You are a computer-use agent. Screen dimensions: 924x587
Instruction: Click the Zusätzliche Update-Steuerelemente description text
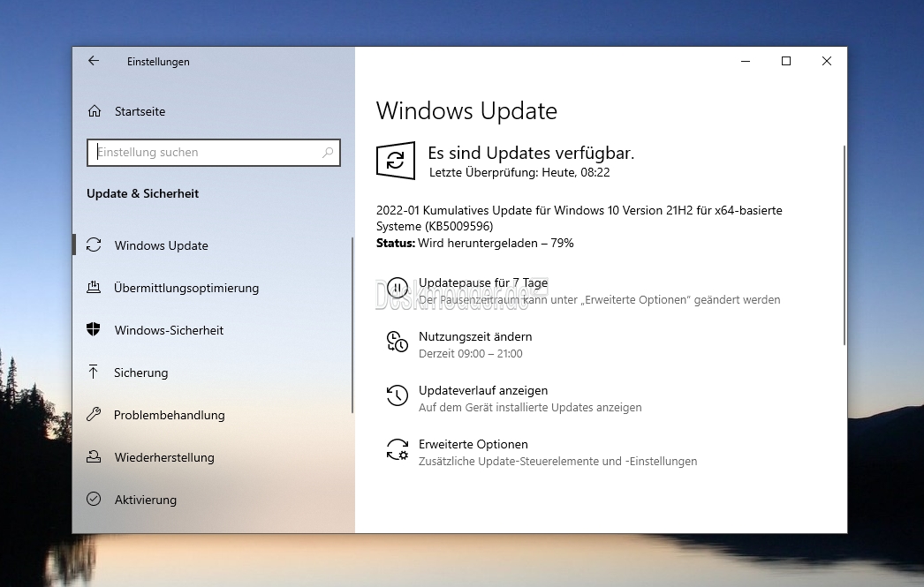click(557, 462)
